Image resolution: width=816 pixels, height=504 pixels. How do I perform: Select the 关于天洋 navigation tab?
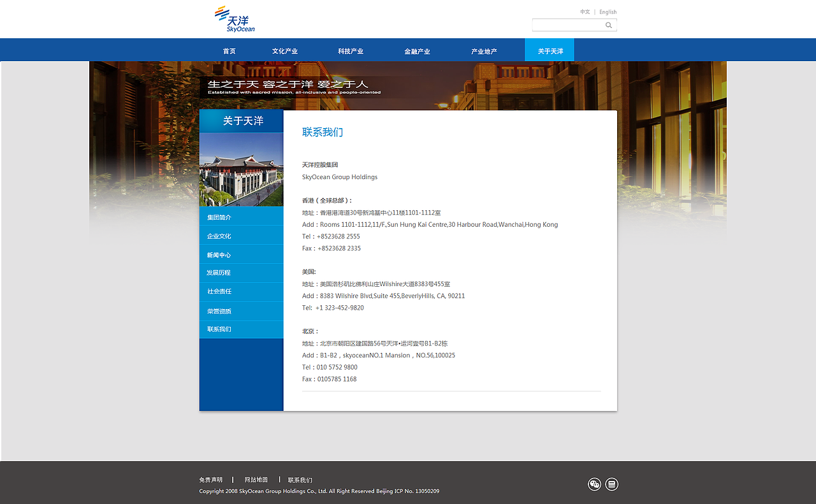coord(550,50)
